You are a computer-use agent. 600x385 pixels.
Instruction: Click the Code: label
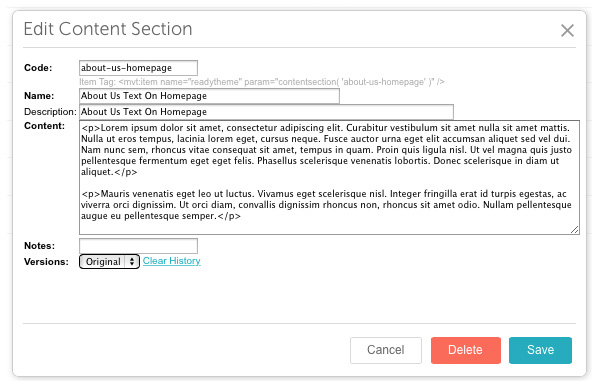(38, 68)
